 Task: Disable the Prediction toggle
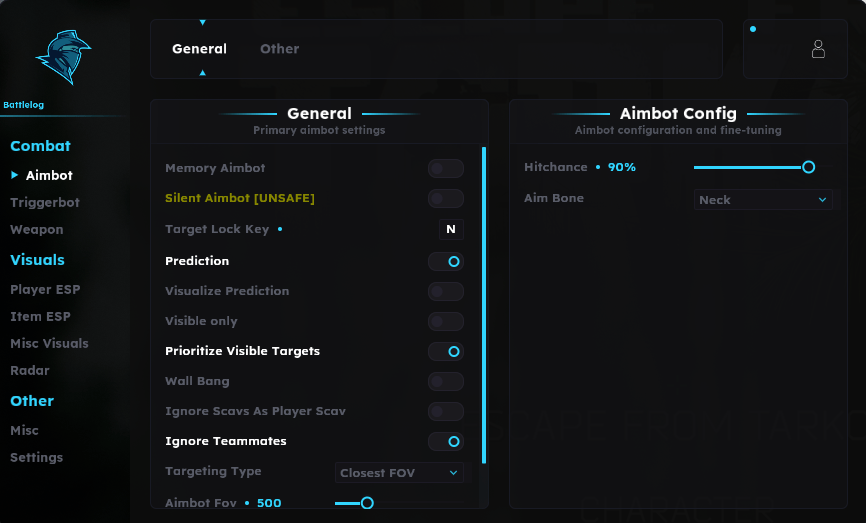(x=446, y=261)
